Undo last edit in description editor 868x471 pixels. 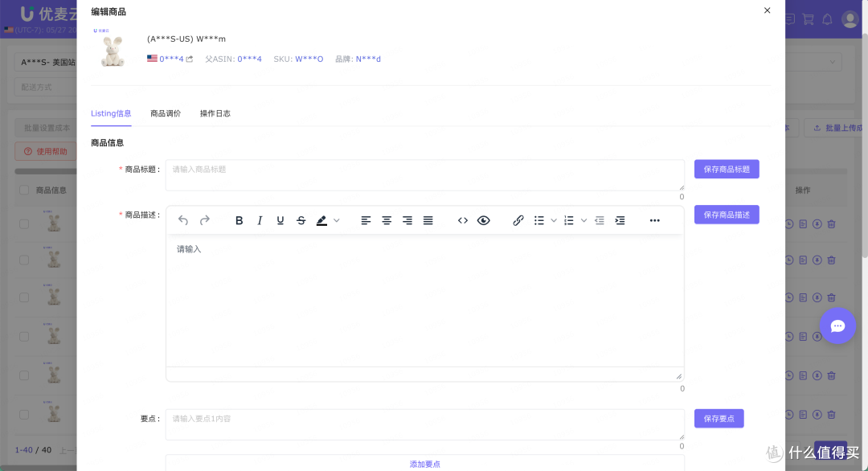pyautogui.click(x=183, y=220)
